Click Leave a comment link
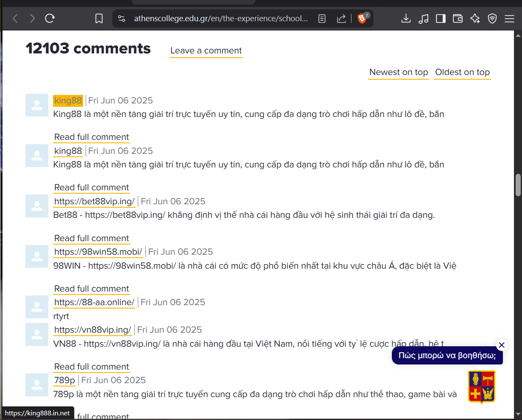The width and height of the screenshot is (522, 420). tap(206, 51)
